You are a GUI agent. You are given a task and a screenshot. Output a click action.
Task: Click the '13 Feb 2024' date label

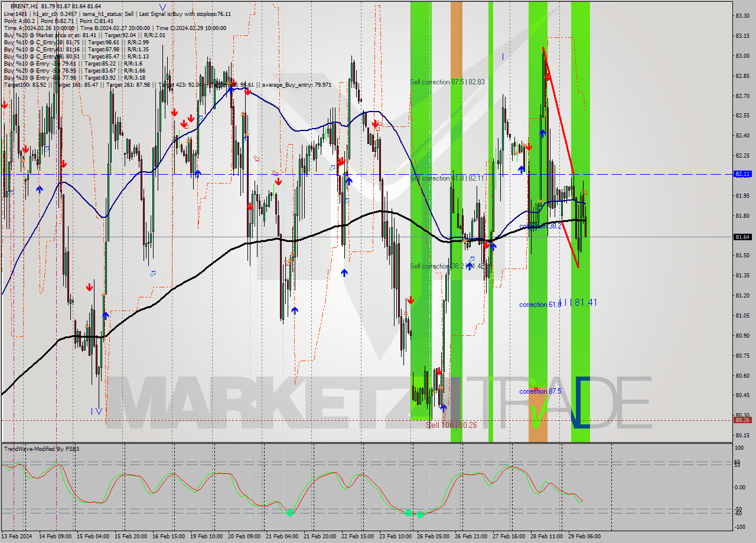[17, 536]
